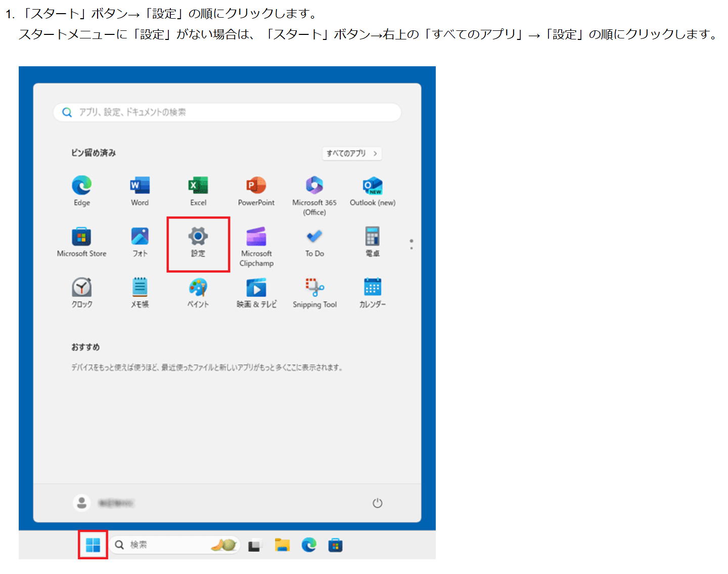Open Edge from pinned apps
This screenshot has height=574, width=728.
coord(81,191)
